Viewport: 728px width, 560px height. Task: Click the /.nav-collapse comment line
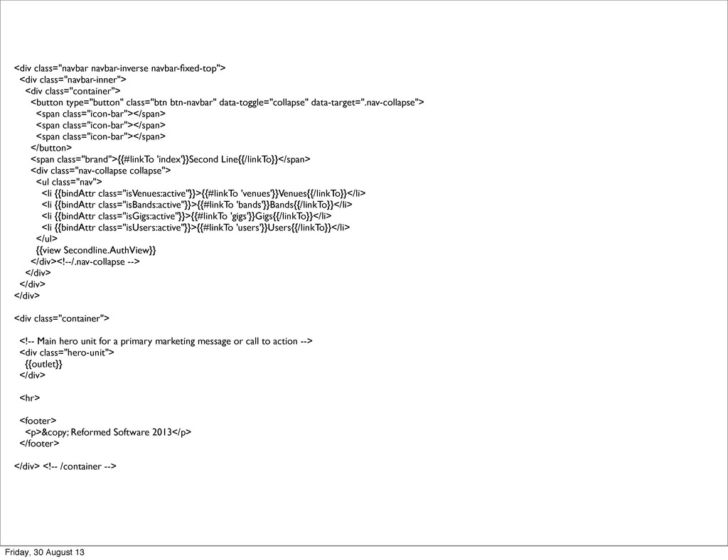click(85, 262)
